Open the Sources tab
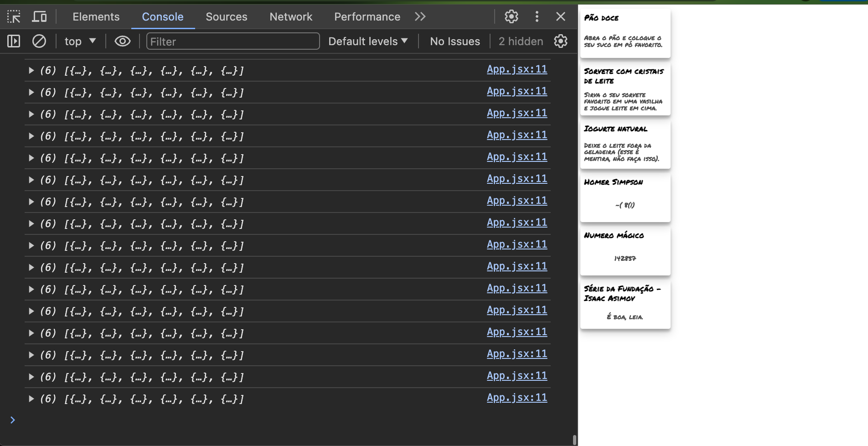This screenshot has height=446, width=868. (226, 17)
